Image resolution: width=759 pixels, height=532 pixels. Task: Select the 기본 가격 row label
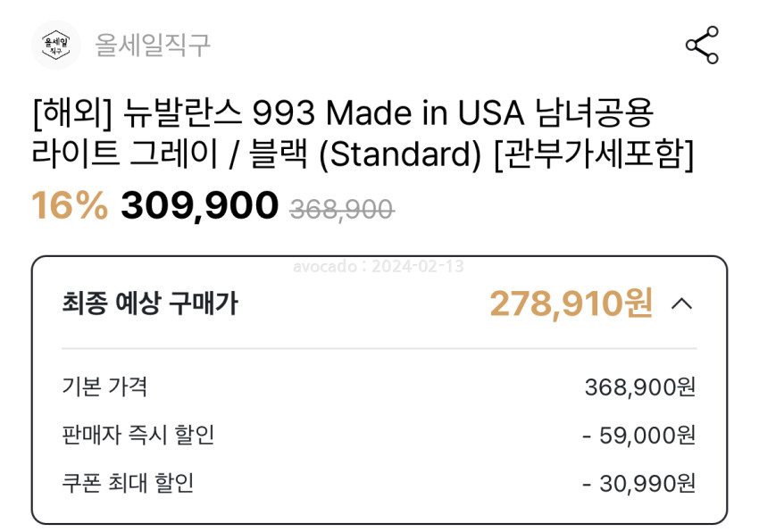(104, 387)
